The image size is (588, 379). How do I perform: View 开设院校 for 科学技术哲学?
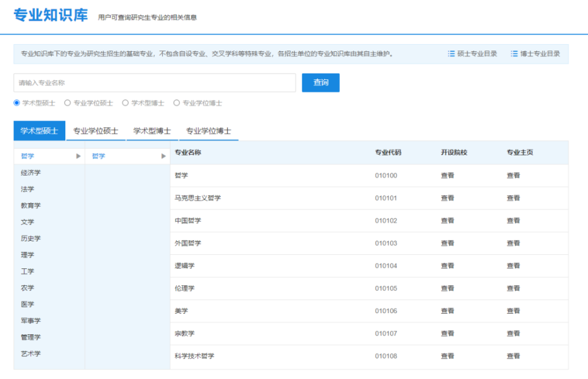point(447,356)
